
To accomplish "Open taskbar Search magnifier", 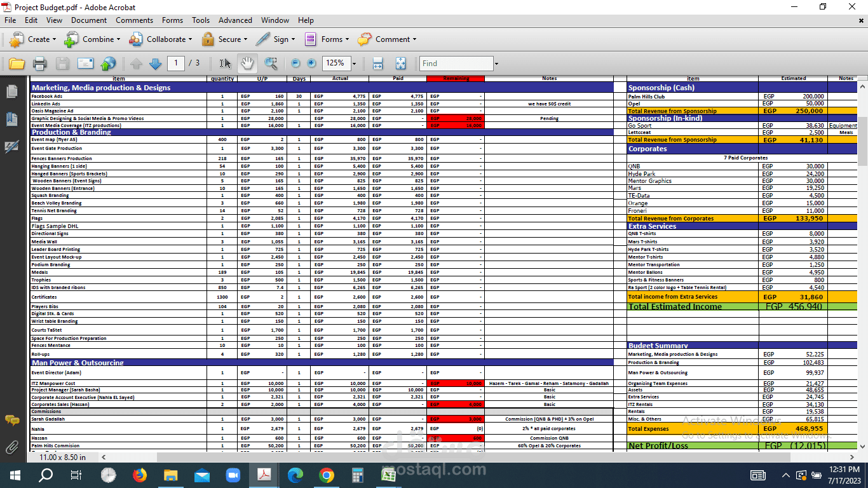I will [46, 475].
